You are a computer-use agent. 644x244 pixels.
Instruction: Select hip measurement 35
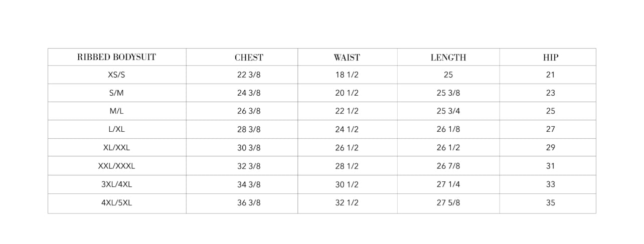coord(550,203)
